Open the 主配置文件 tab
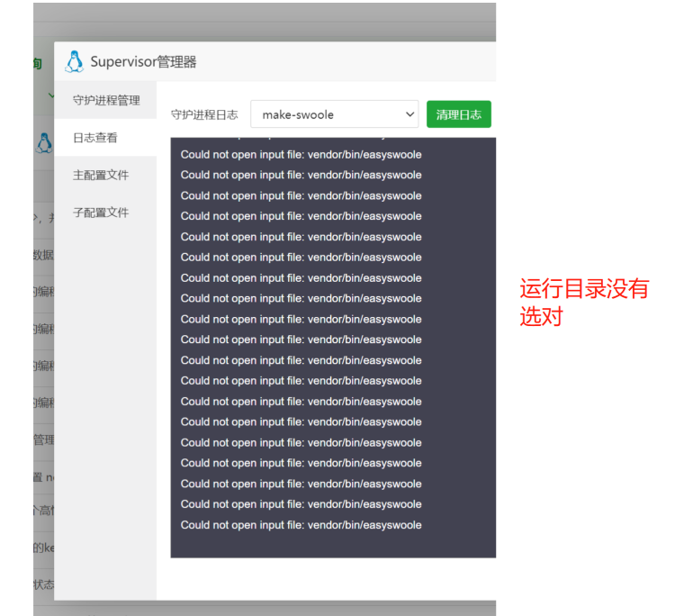675x616 pixels. click(101, 175)
